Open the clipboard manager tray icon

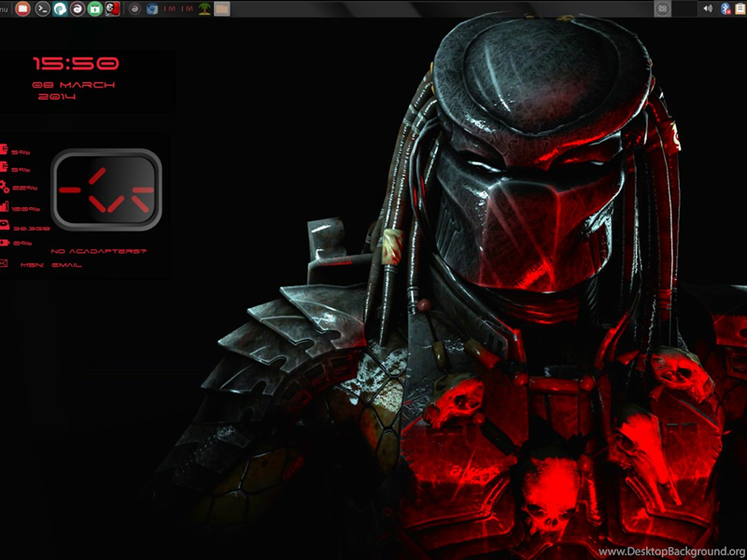[740, 8]
